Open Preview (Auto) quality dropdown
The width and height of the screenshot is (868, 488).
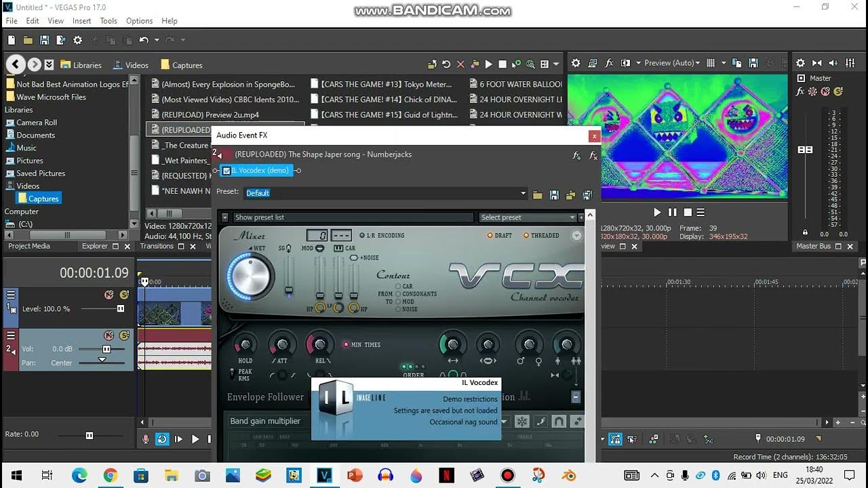[x=673, y=63]
